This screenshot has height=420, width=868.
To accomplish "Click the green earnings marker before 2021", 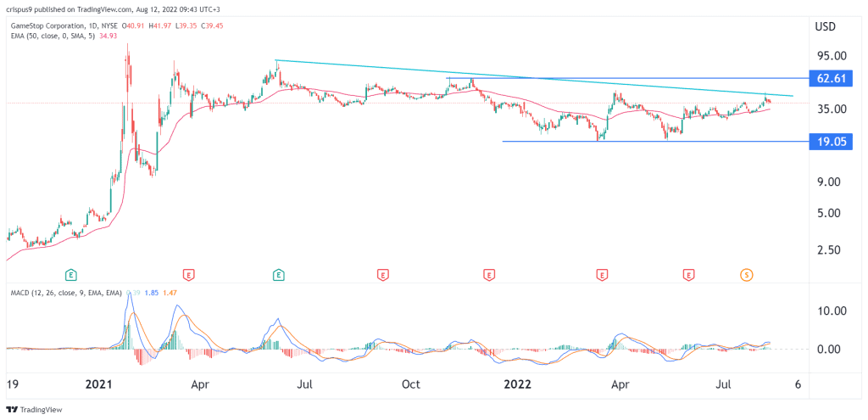I will pyautogui.click(x=70, y=274).
